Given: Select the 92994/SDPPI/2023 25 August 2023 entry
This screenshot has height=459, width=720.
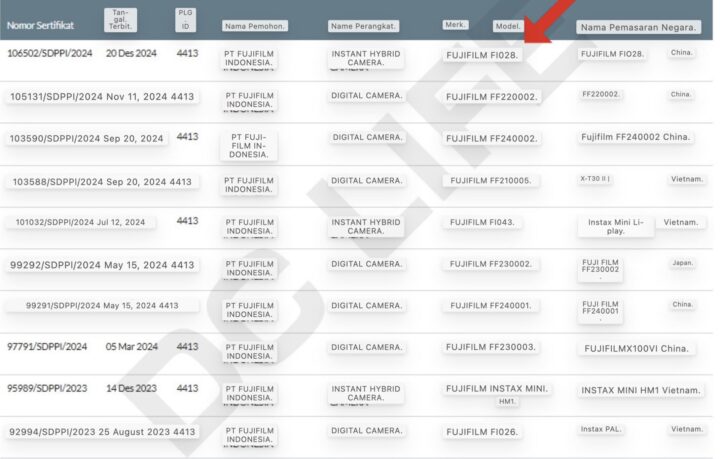Looking at the screenshot, I should (x=102, y=432).
